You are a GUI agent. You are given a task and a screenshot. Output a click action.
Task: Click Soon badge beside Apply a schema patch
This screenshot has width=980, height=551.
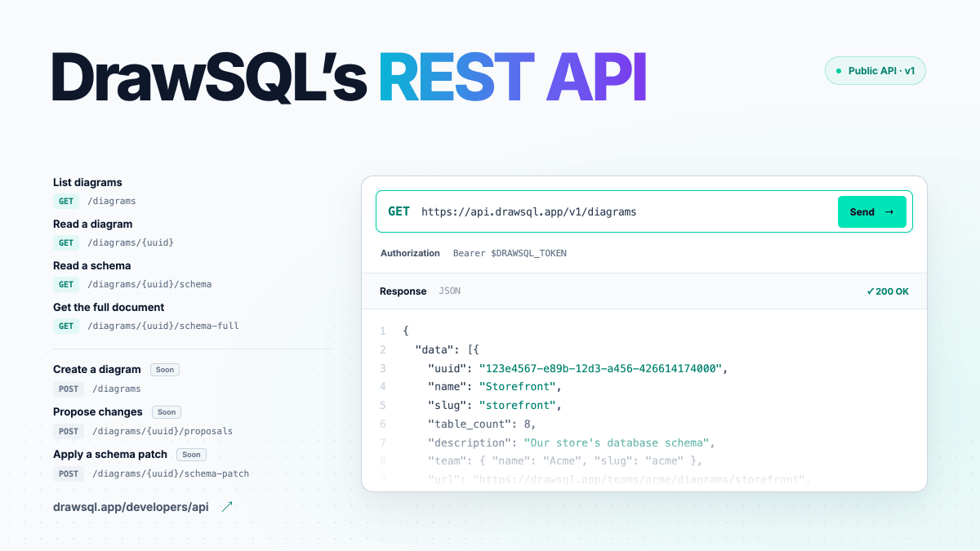point(192,455)
